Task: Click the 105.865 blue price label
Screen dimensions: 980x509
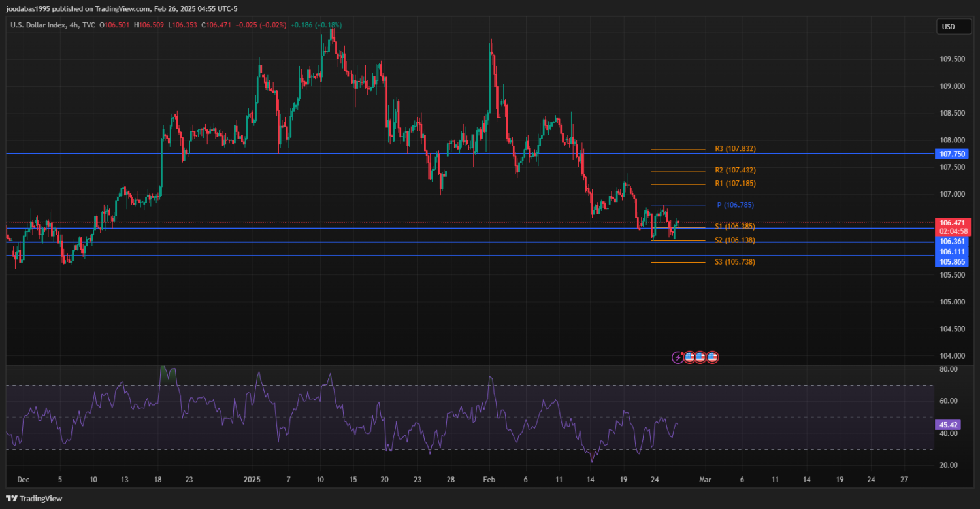Action: tap(952, 262)
